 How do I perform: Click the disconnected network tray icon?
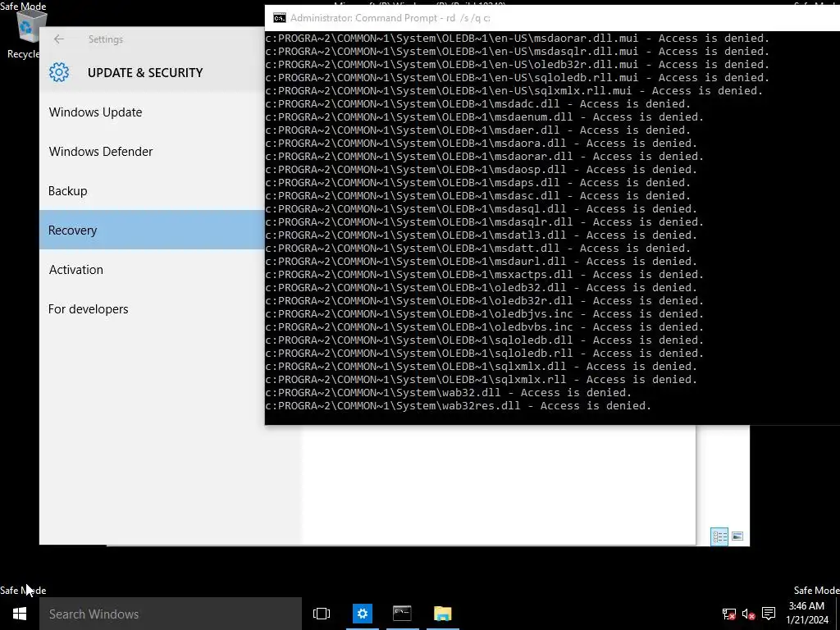pos(729,614)
